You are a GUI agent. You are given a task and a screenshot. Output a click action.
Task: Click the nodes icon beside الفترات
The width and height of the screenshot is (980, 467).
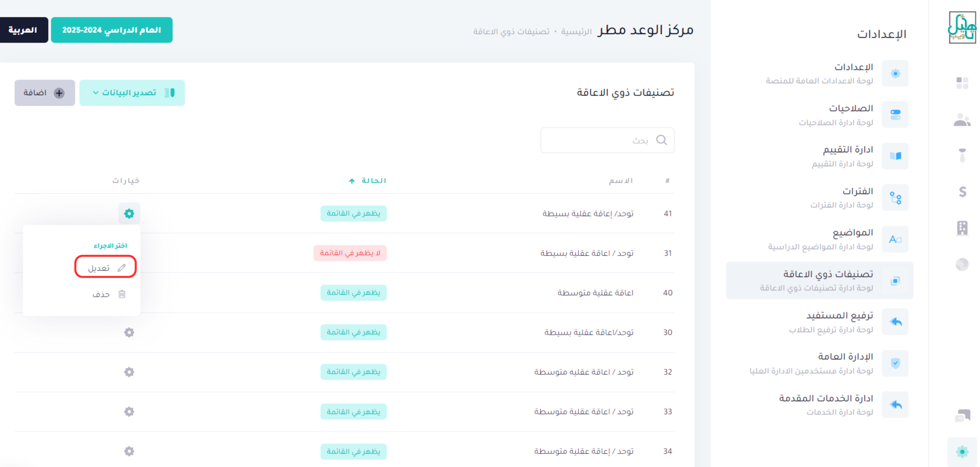click(x=895, y=198)
